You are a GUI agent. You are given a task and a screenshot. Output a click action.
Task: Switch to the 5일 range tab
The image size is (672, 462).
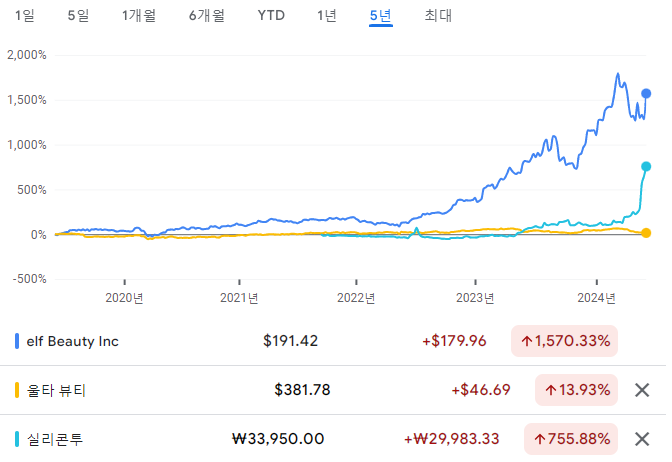pyautogui.click(x=77, y=15)
